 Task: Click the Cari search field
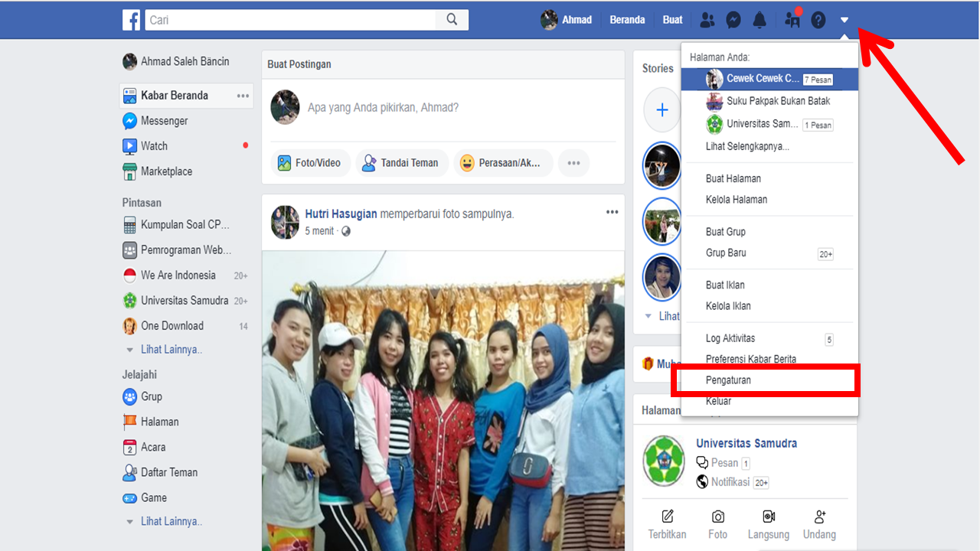[291, 20]
